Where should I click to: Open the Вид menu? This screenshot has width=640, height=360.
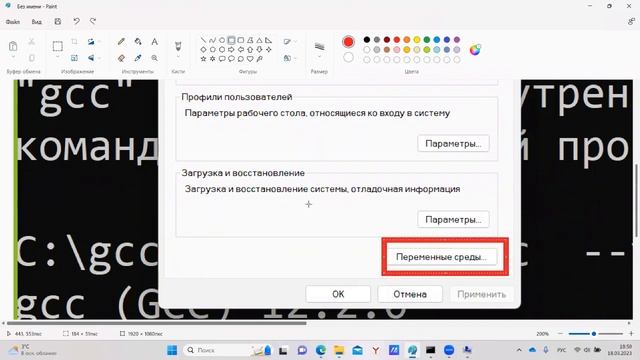tap(37, 22)
